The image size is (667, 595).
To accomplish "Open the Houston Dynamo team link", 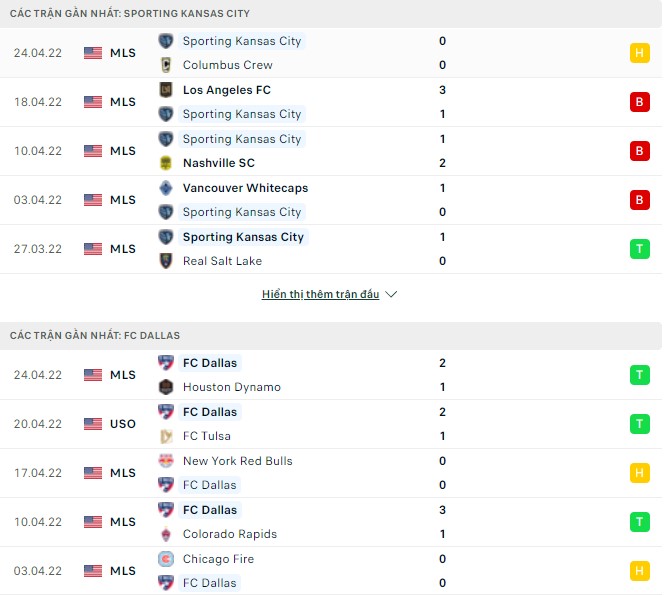I will tap(231, 387).
